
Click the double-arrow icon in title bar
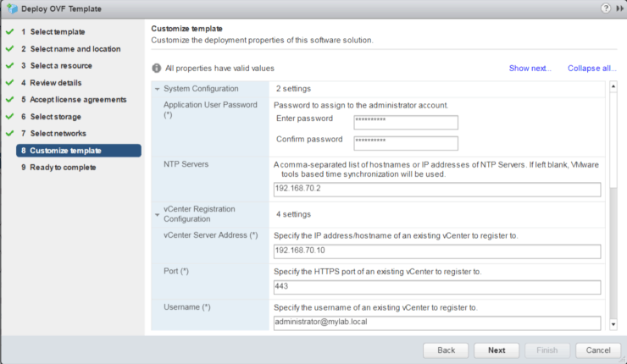pos(618,8)
